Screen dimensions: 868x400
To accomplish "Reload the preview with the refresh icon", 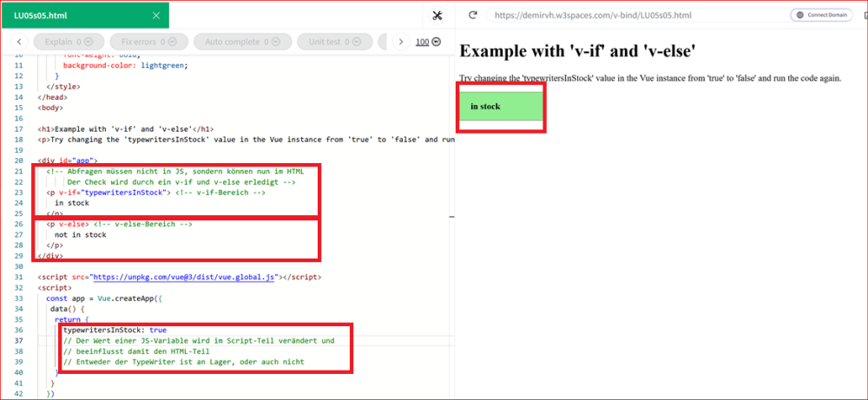I will click(473, 15).
